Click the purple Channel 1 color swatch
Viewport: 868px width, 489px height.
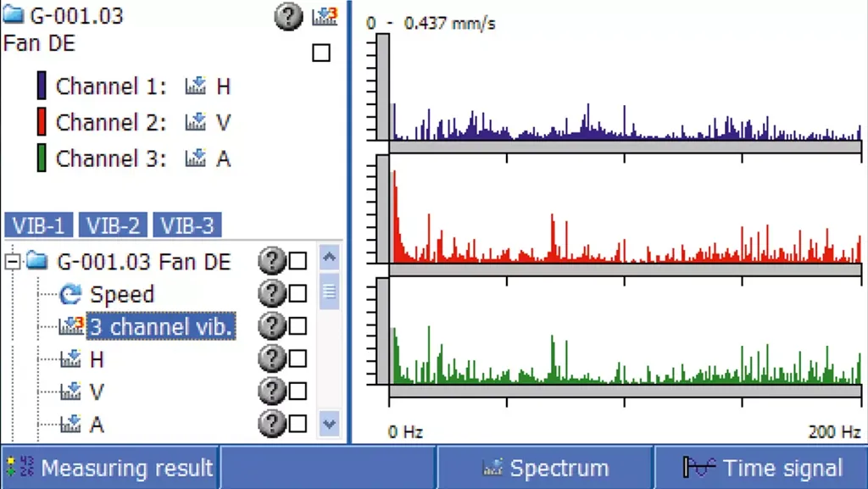point(41,86)
